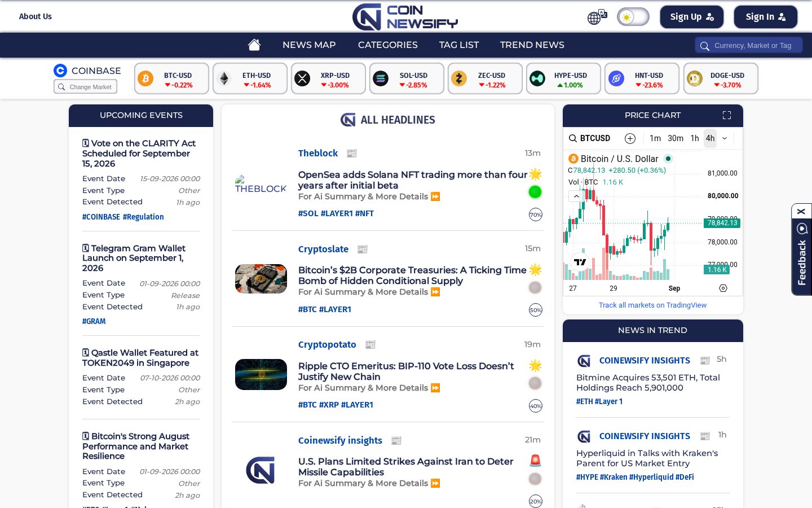Click the #NFT tag on OpenSea article
812x508 pixels.
[364, 213]
